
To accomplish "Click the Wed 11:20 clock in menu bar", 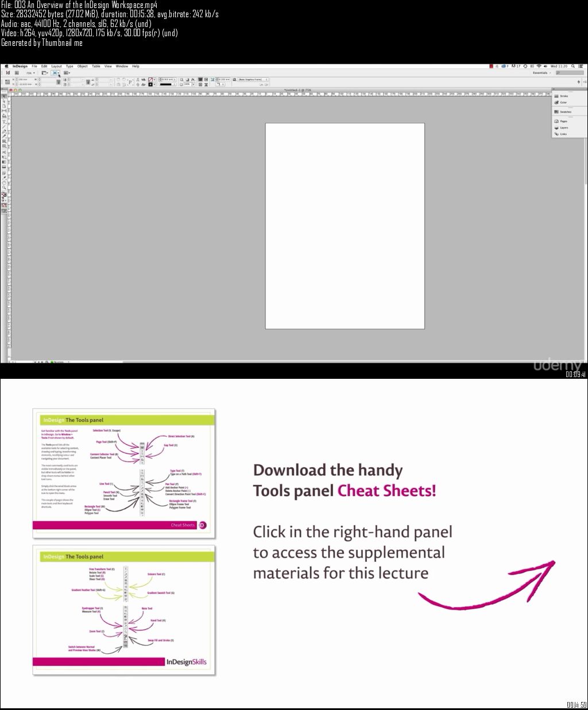I will click(559, 66).
